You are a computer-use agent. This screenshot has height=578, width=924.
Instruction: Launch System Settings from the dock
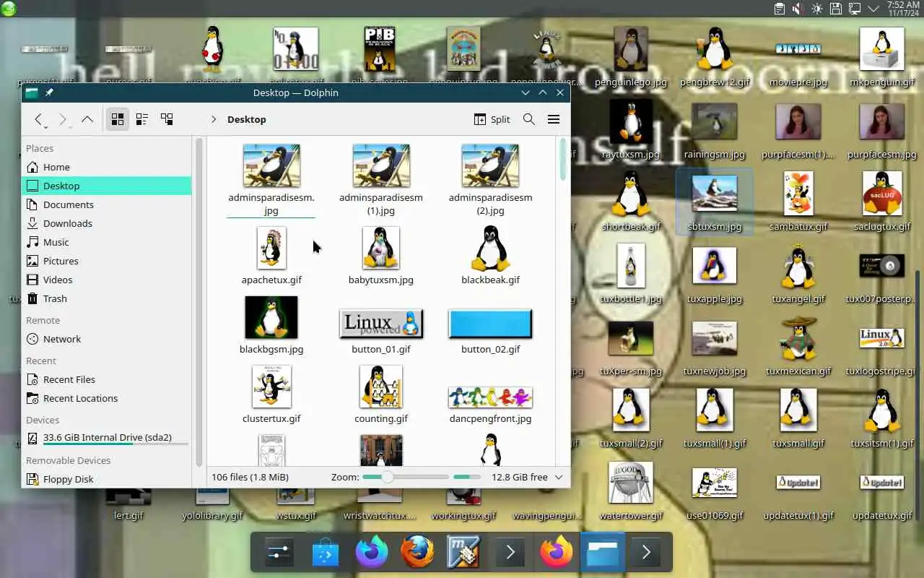point(278,553)
